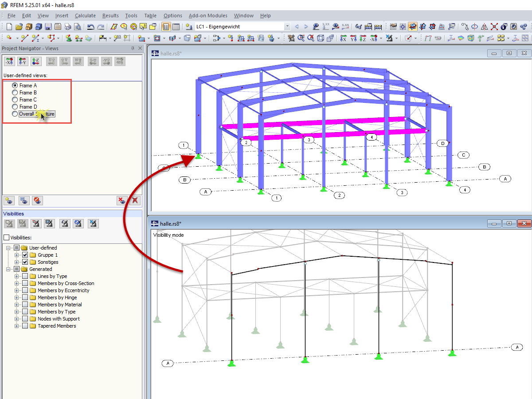
Task: Create new user-defined view eye icon
Action: 9,200
